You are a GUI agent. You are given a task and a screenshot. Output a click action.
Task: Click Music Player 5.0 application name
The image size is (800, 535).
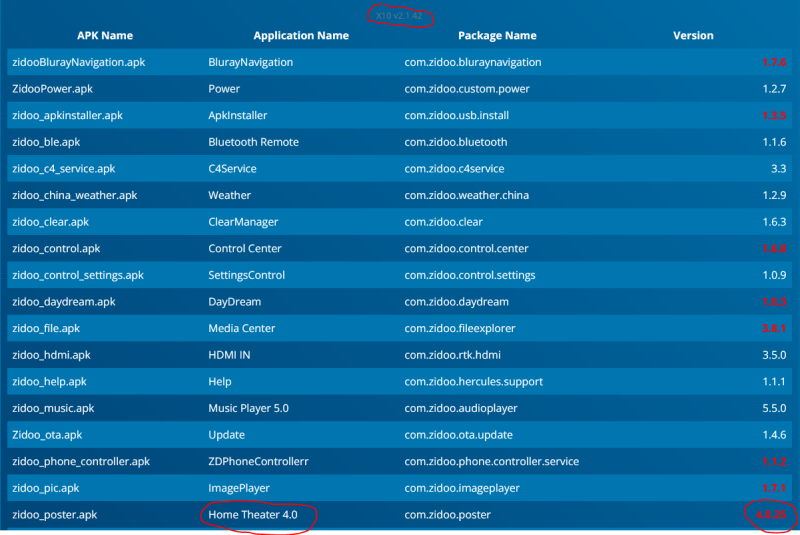(x=248, y=408)
